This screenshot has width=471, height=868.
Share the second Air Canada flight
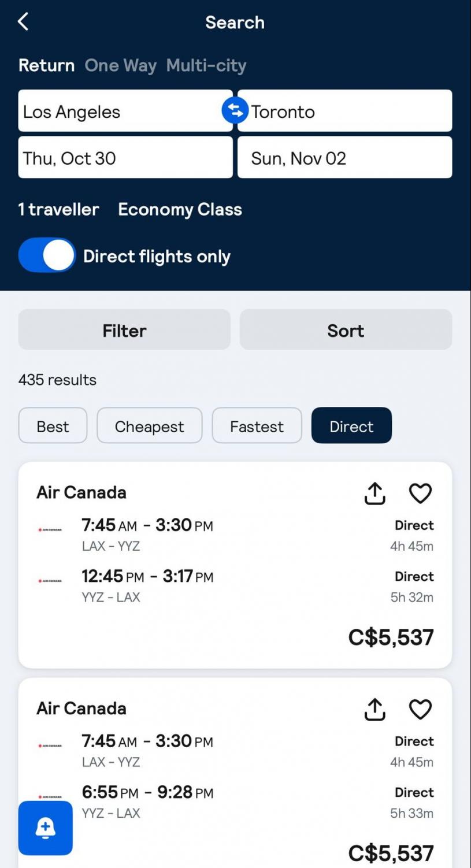pyautogui.click(x=375, y=710)
